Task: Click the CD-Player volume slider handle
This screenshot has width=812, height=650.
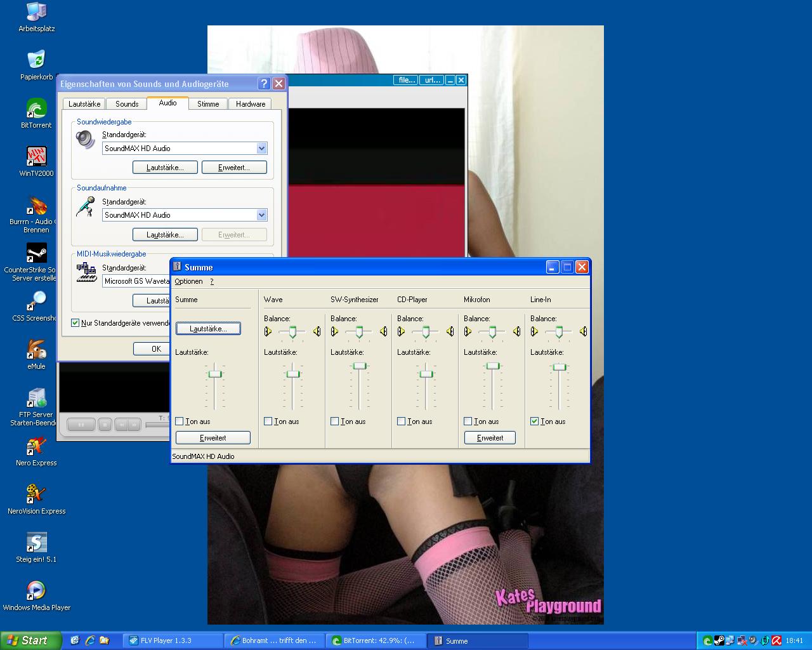Action: pyautogui.click(x=426, y=374)
